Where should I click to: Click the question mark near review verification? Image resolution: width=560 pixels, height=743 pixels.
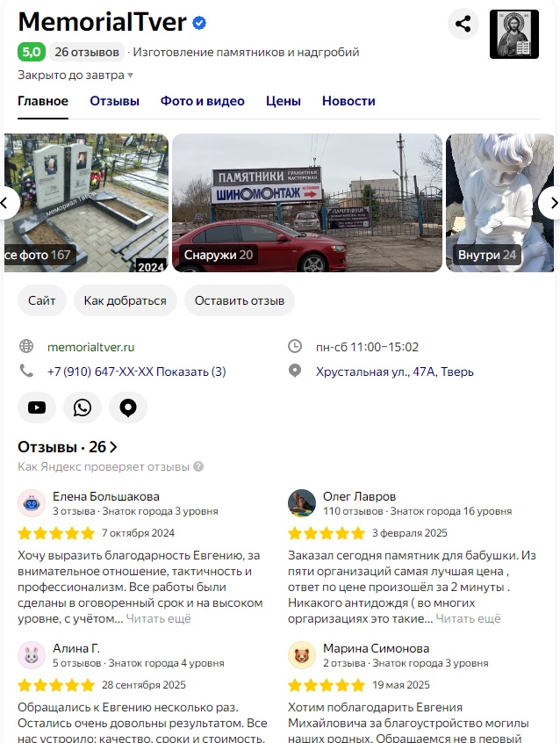(198, 466)
